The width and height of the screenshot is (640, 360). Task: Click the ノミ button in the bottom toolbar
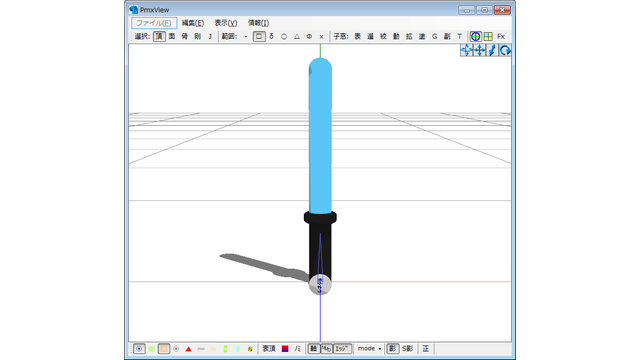point(298,349)
